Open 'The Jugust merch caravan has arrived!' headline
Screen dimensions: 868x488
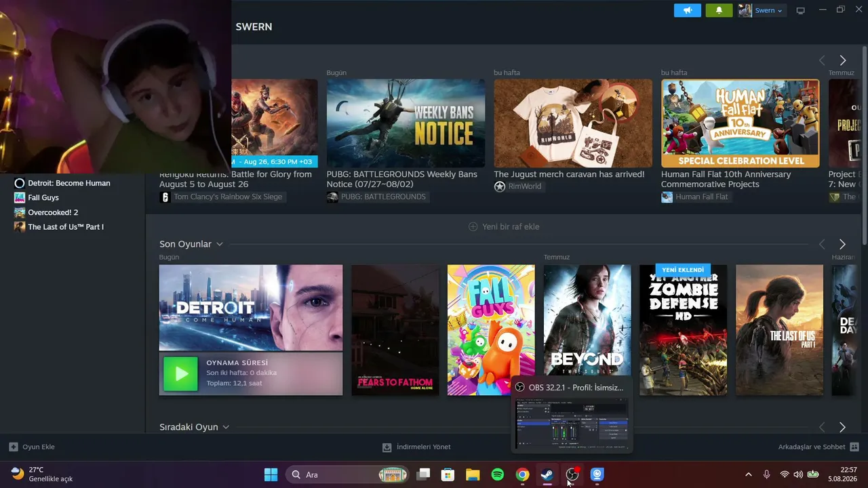click(x=569, y=174)
